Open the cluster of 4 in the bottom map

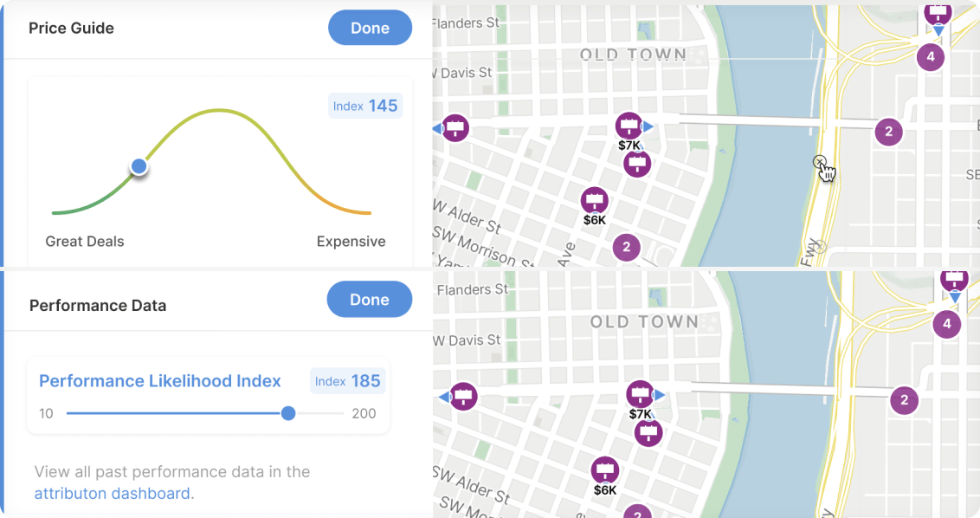(x=946, y=325)
